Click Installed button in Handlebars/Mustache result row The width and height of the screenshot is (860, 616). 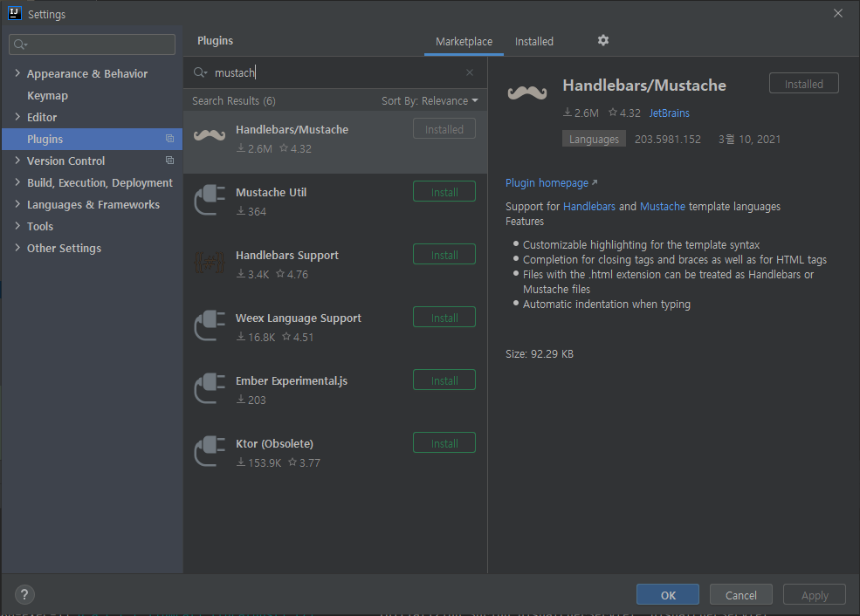click(444, 129)
